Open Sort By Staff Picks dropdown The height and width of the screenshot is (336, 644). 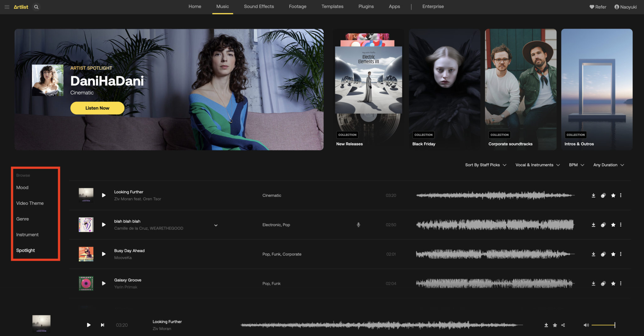point(486,165)
